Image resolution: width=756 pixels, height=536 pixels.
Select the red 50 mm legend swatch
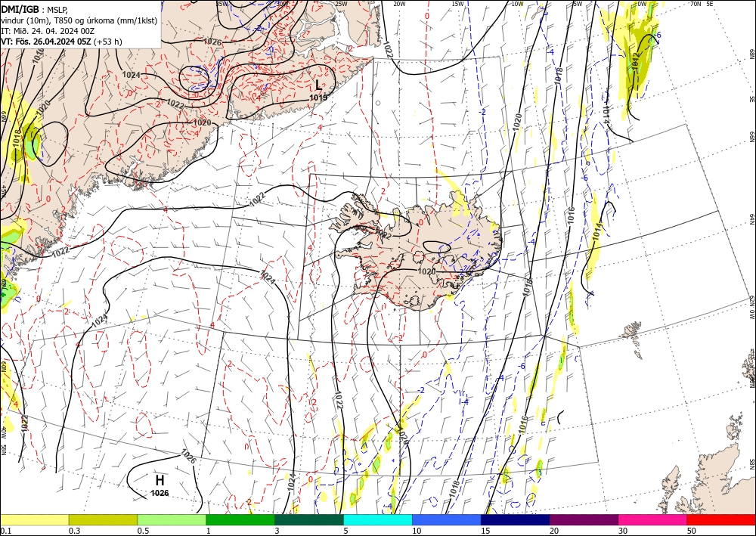click(x=721, y=519)
